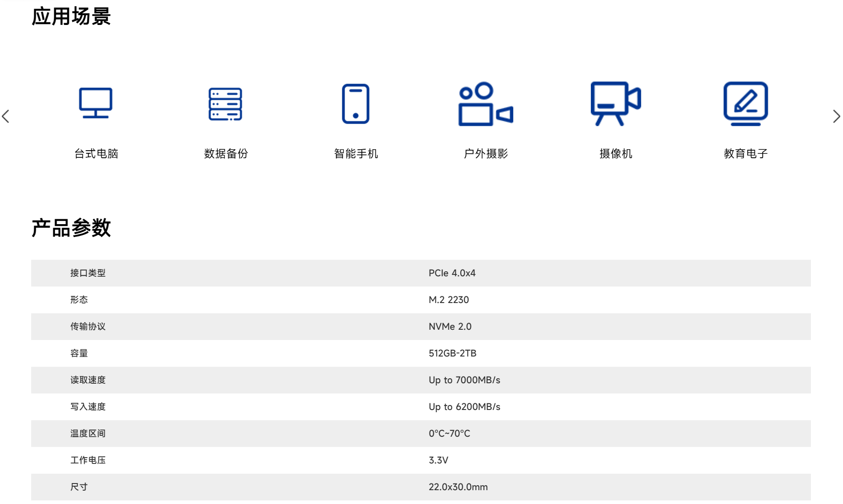Click the 512GB-2TB capacity value
The width and height of the screenshot is (843, 504).
pos(452,353)
